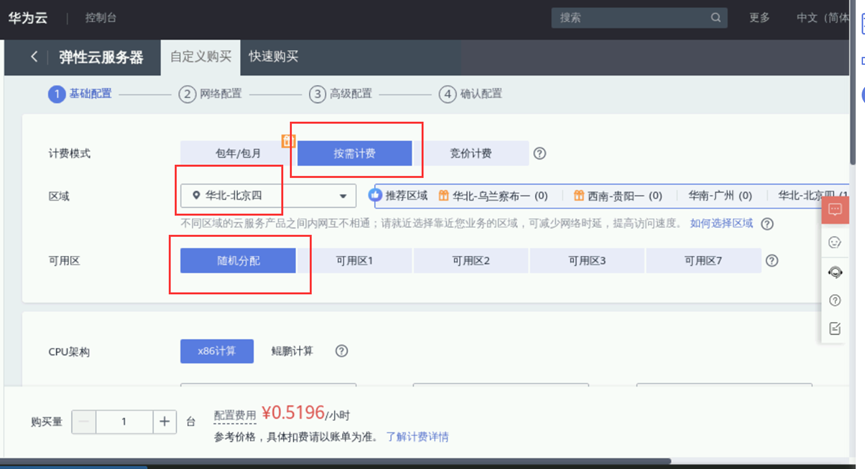Pick recommended region 西南-贵阳一
865x469 pixels.
[x=618, y=195]
